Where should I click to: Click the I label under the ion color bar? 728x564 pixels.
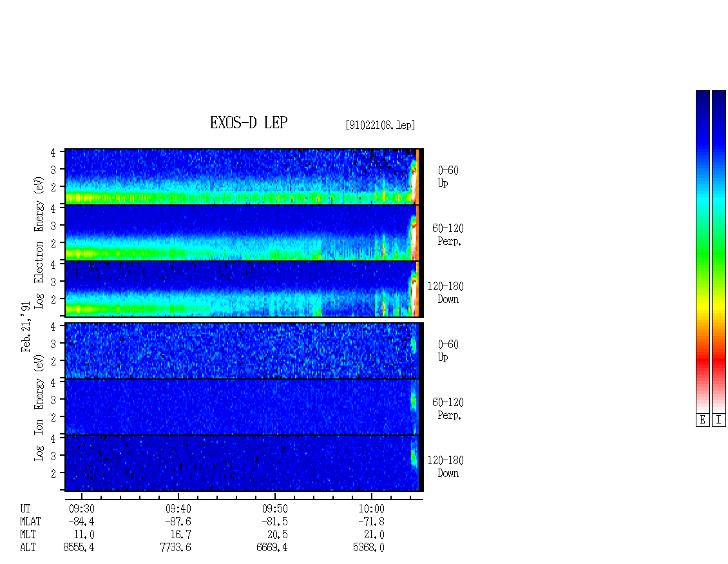[x=719, y=420]
